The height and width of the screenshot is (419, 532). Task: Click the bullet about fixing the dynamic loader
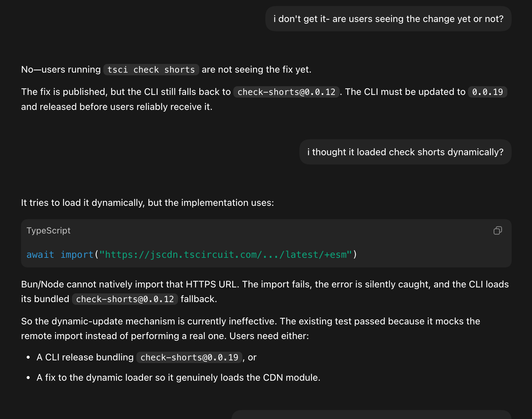(178, 377)
